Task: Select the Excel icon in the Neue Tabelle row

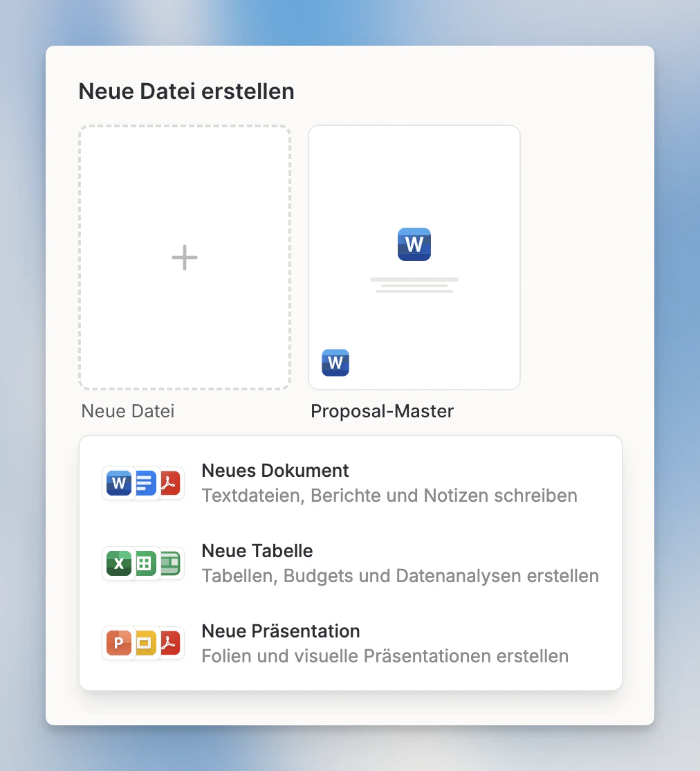Action: [118, 563]
